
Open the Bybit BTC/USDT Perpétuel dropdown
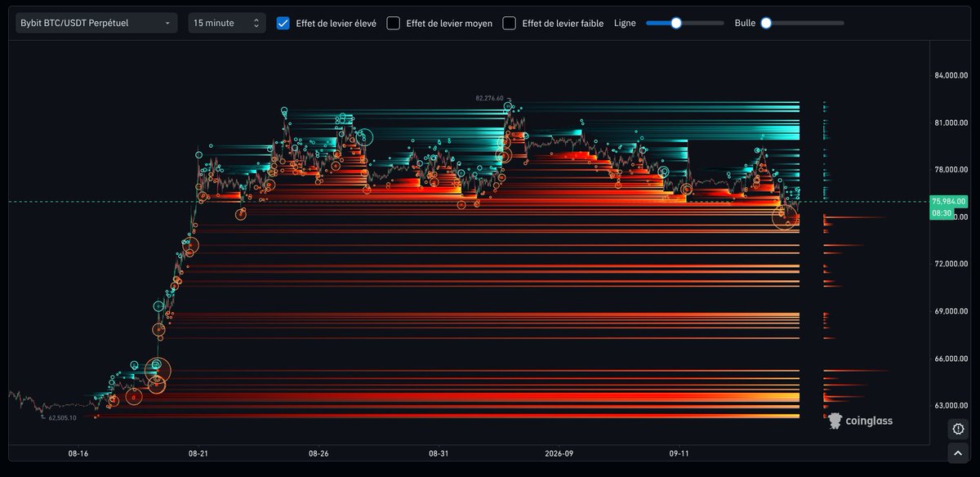coord(96,23)
